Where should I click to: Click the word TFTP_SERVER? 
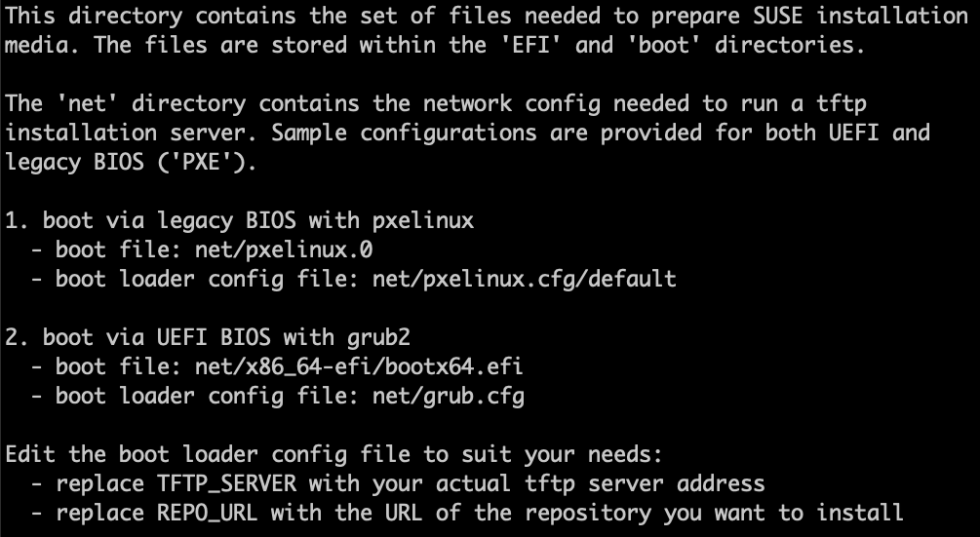pyautogui.click(x=232, y=483)
